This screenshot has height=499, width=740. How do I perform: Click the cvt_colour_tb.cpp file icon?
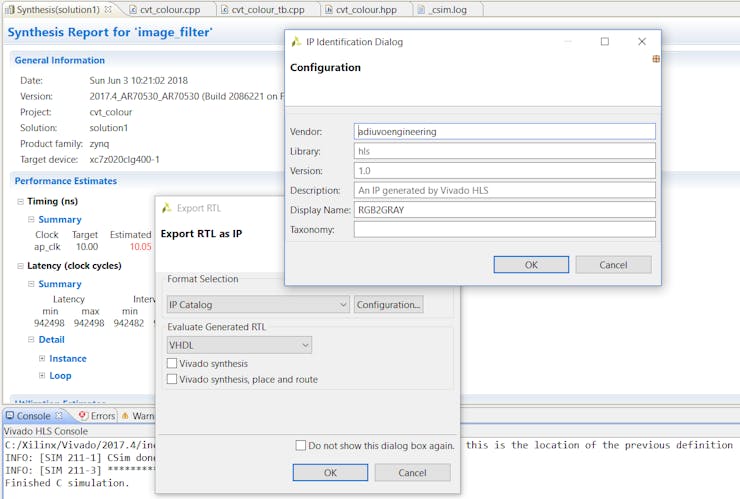pyautogui.click(x=225, y=9)
